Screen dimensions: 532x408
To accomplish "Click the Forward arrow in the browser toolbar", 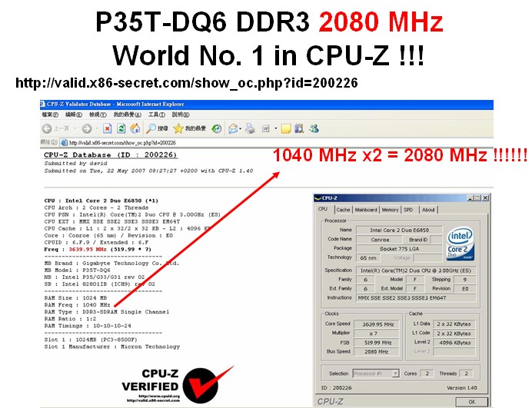I will point(85,128).
